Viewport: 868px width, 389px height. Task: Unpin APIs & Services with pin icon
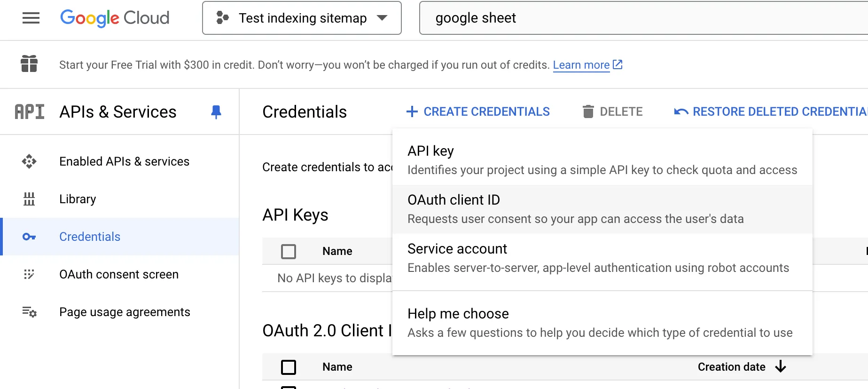point(216,112)
